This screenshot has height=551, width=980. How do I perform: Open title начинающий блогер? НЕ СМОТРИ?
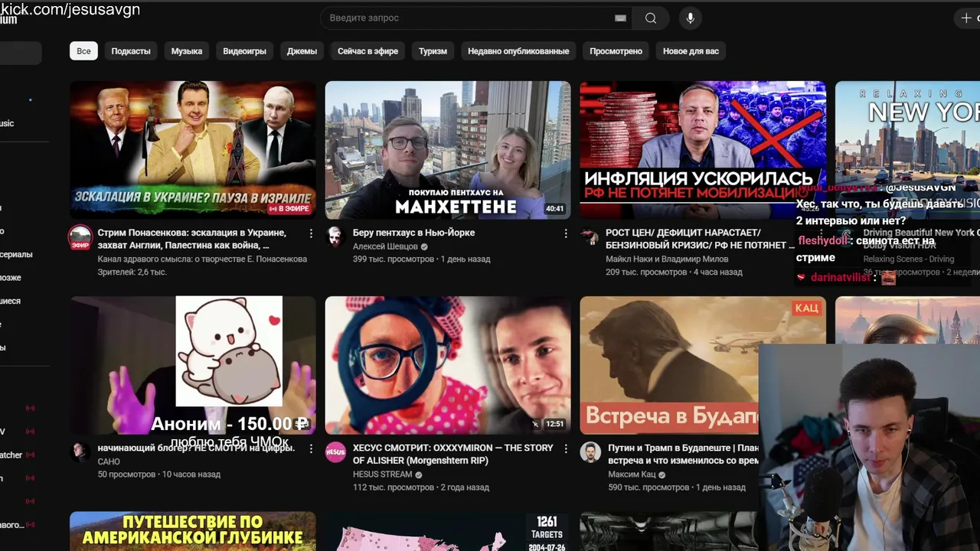pos(196,448)
